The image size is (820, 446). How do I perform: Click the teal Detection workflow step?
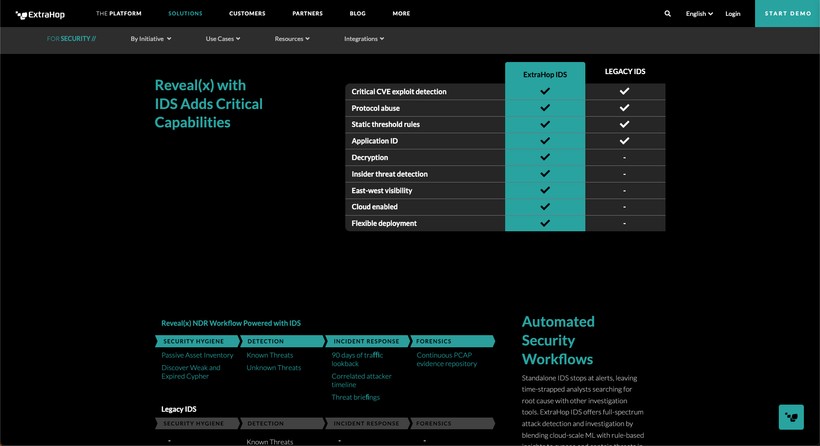[x=282, y=341]
